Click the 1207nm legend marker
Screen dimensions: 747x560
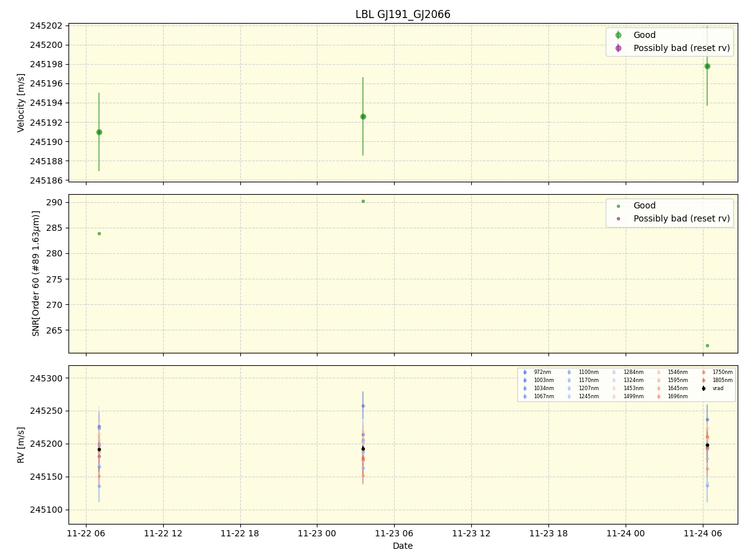coord(569,388)
